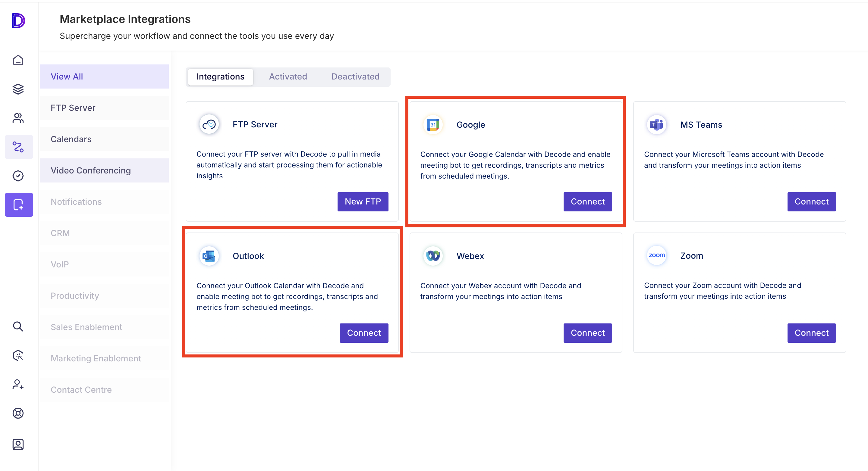Click the MS Teams logo icon
This screenshot has height=471, width=868.
tap(657, 125)
